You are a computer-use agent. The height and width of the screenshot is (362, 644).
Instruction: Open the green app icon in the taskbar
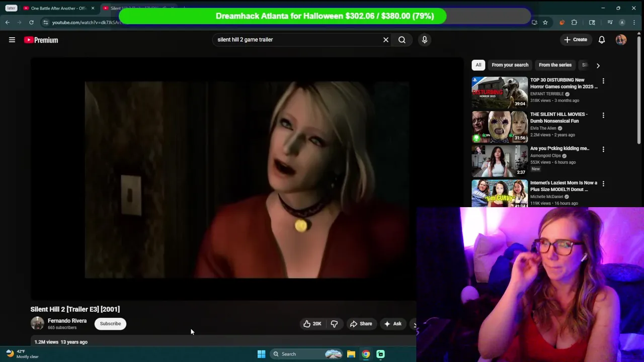[380, 354]
